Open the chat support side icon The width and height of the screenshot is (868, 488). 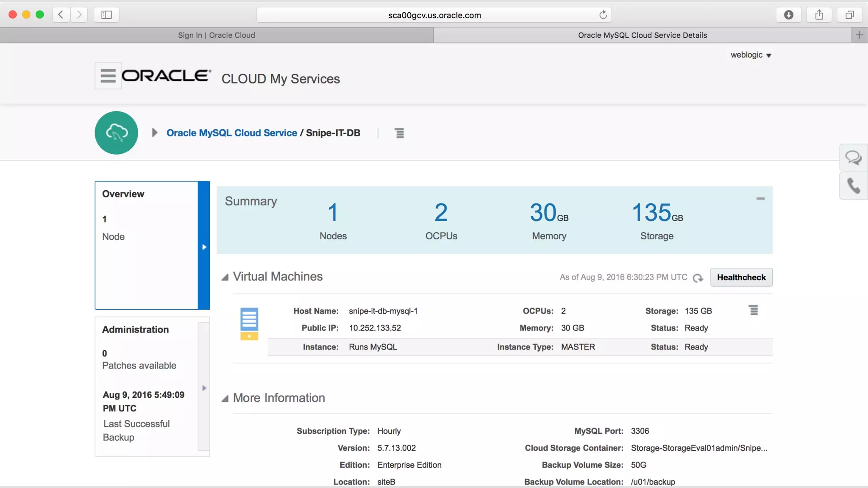(853, 158)
